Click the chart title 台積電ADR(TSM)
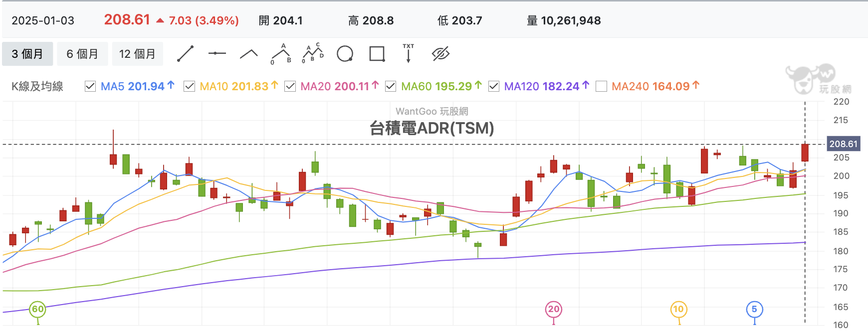The image size is (868, 333). [x=432, y=128]
